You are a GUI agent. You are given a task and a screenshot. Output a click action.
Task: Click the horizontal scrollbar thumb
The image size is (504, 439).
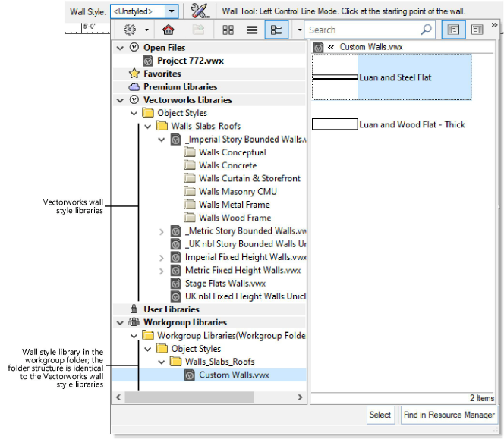click(x=189, y=397)
